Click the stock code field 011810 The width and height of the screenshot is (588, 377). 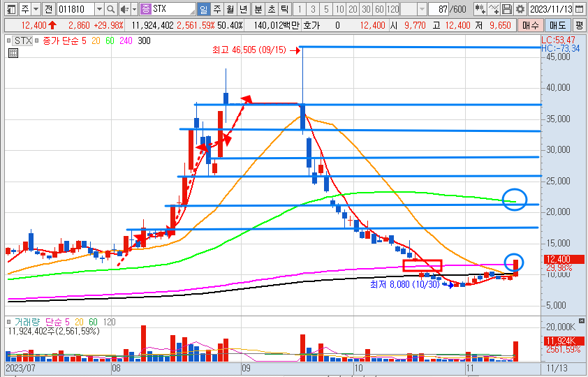click(76, 9)
